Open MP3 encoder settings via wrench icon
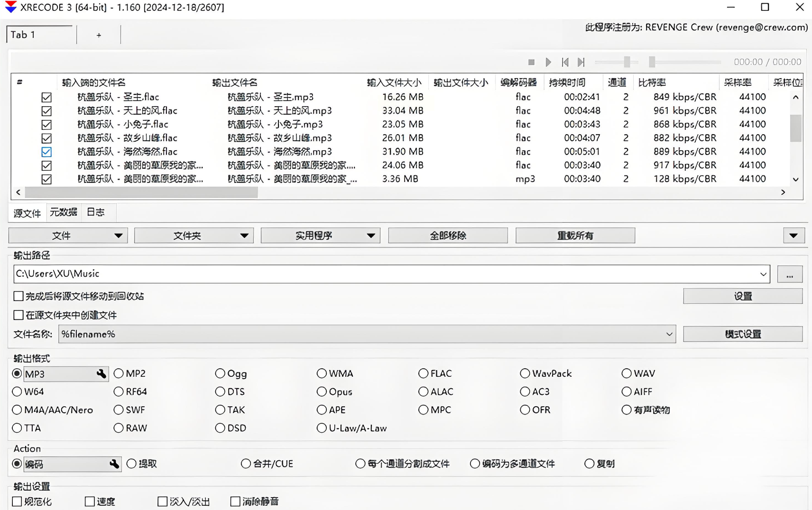 [x=101, y=374]
